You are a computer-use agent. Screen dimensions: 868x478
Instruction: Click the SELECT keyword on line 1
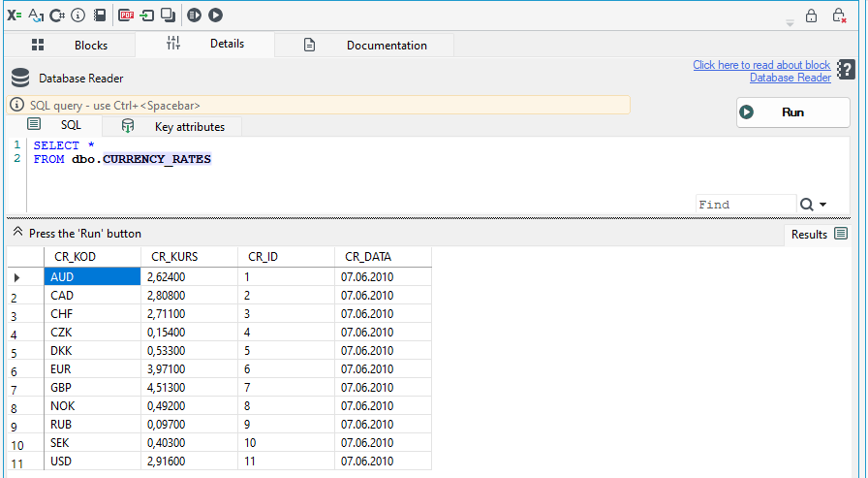click(x=56, y=145)
